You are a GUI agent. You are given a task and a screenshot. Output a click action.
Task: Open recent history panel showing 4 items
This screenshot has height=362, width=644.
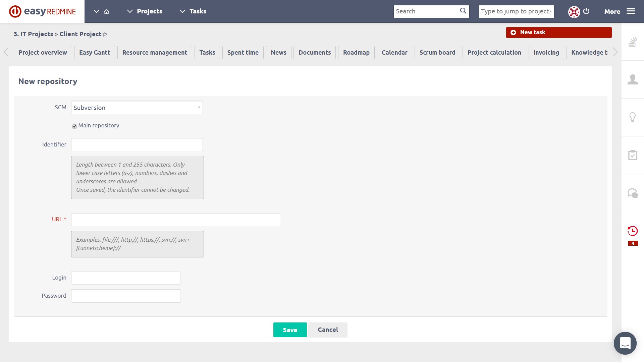[x=633, y=231]
